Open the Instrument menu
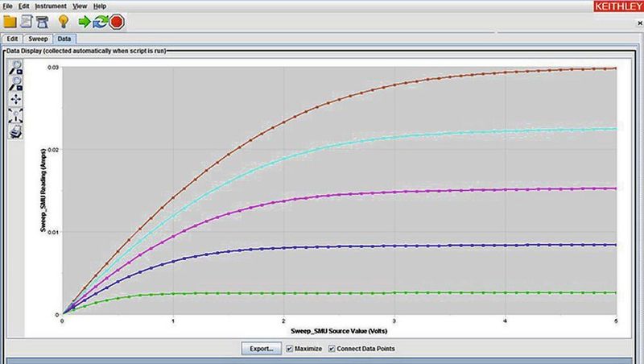Screen dimensions: 644x364 pos(51,6)
